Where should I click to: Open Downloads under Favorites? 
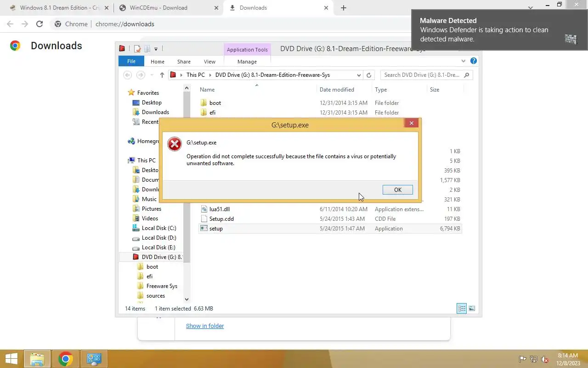click(155, 112)
